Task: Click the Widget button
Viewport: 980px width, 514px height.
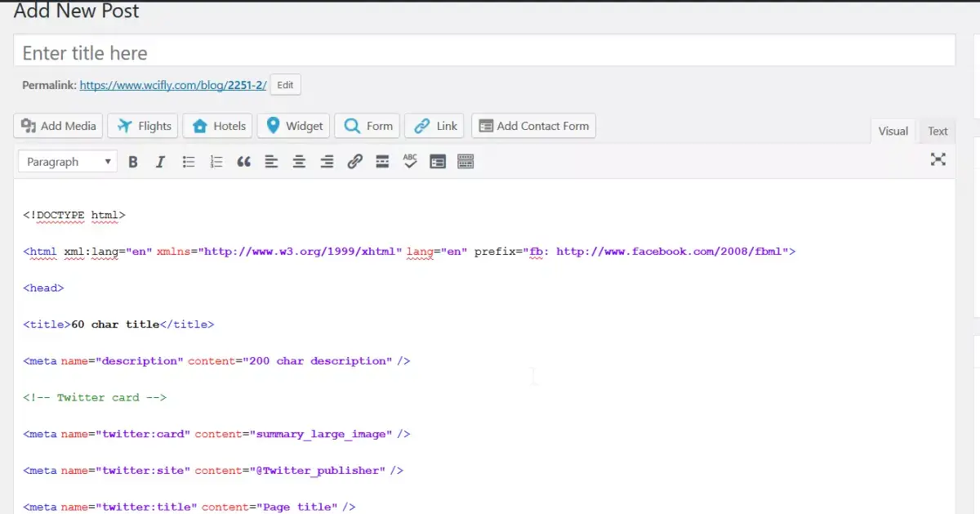Action: coord(294,126)
